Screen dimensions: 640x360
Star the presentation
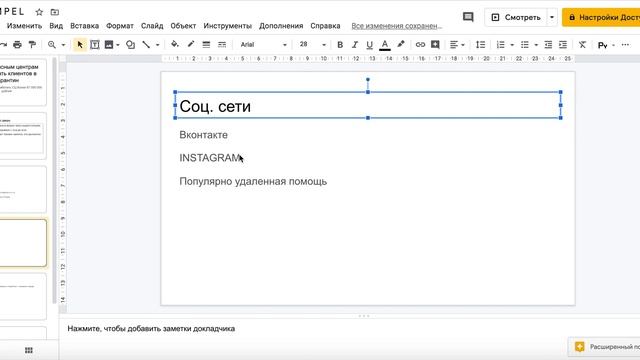pos(39,12)
